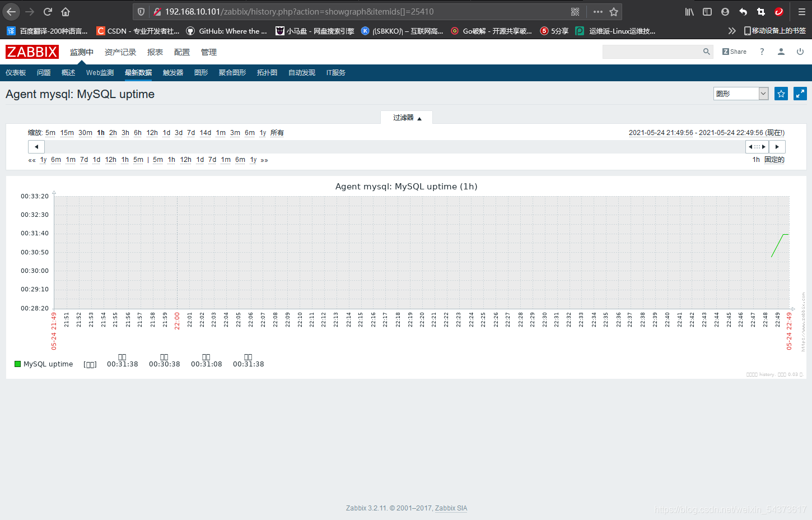Viewport: 812px width, 520px height.
Task: Go to the 仪表板 submenu
Action: (x=16, y=73)
